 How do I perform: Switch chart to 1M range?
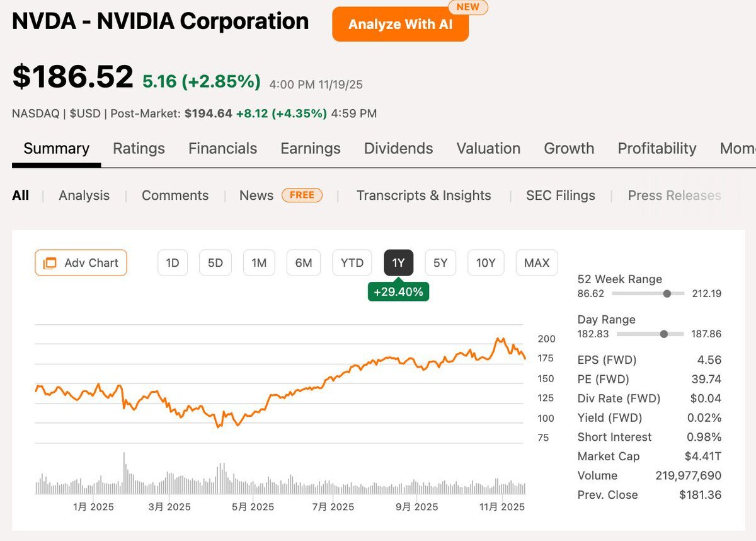pyautogui.click(x=259, y=263)
